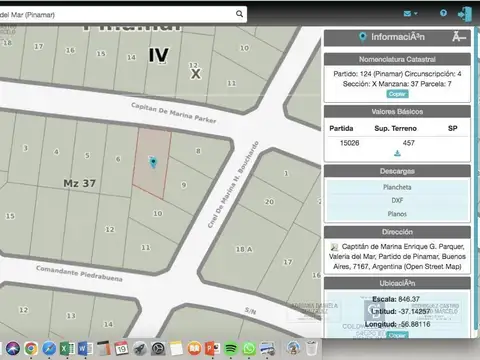Click the Dirección section header

click(x=397, y=232)
